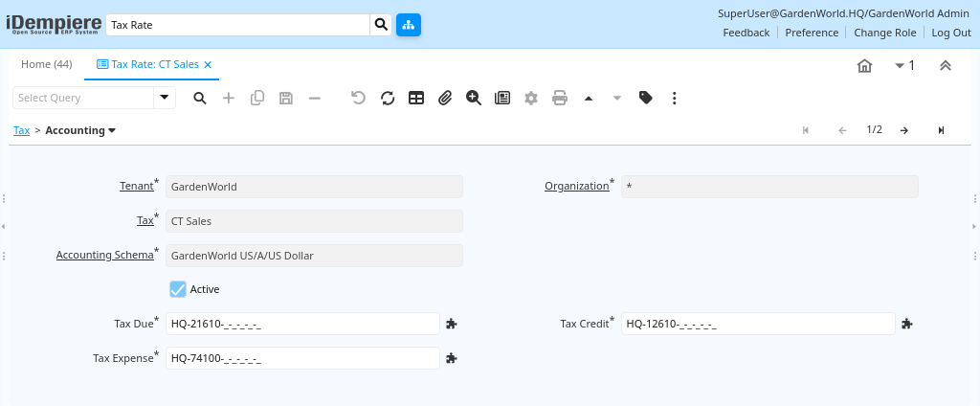Go to parent record up arrow
980x406 pixels.
589,99
